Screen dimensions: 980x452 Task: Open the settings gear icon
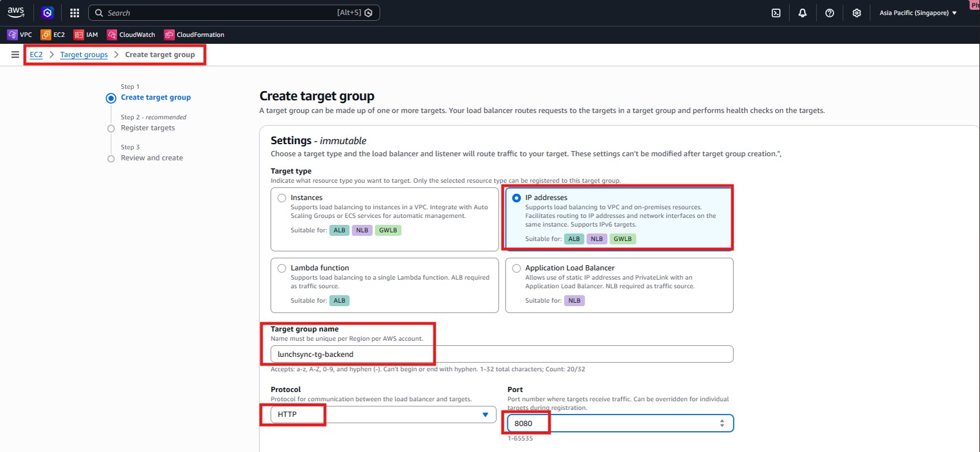pyautogui.click(x=856, y=13)
